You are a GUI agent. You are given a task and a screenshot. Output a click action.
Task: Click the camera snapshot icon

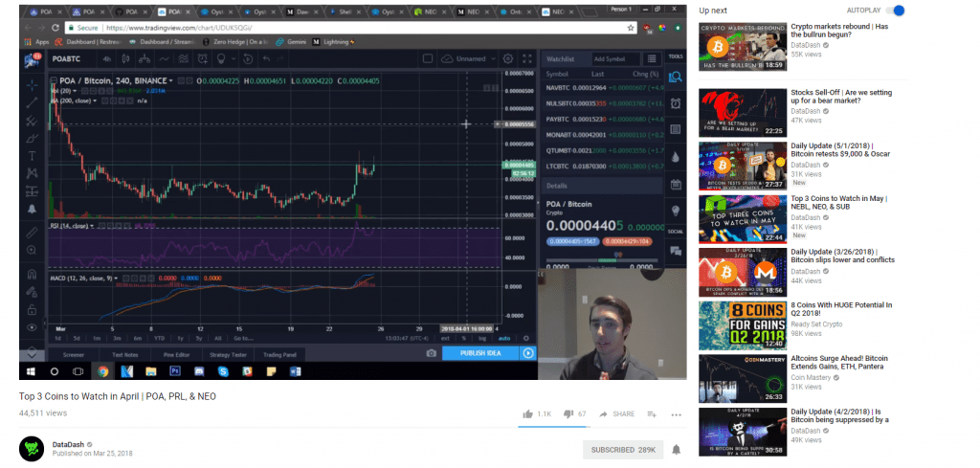point(431,353)
